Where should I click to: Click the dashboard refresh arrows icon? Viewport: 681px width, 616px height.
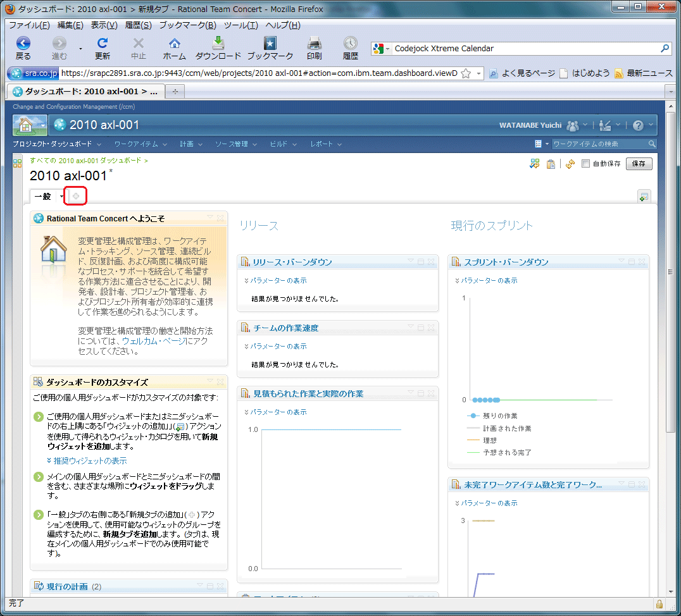tap(570, 164)
